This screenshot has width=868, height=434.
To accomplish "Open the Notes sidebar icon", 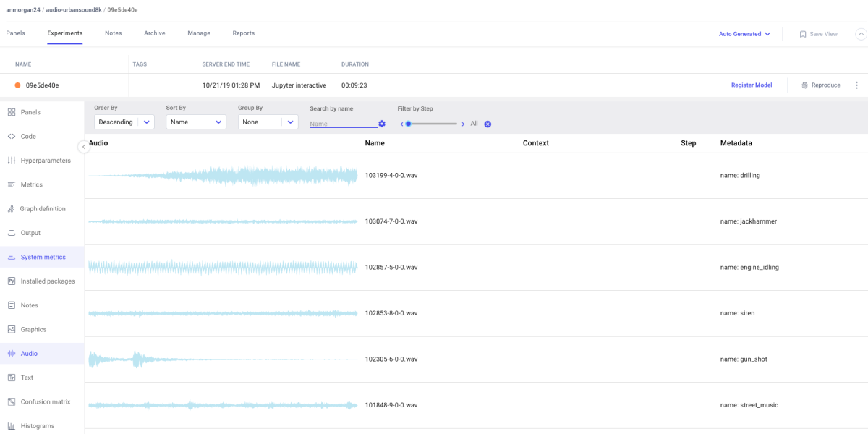I will [12, 305].
